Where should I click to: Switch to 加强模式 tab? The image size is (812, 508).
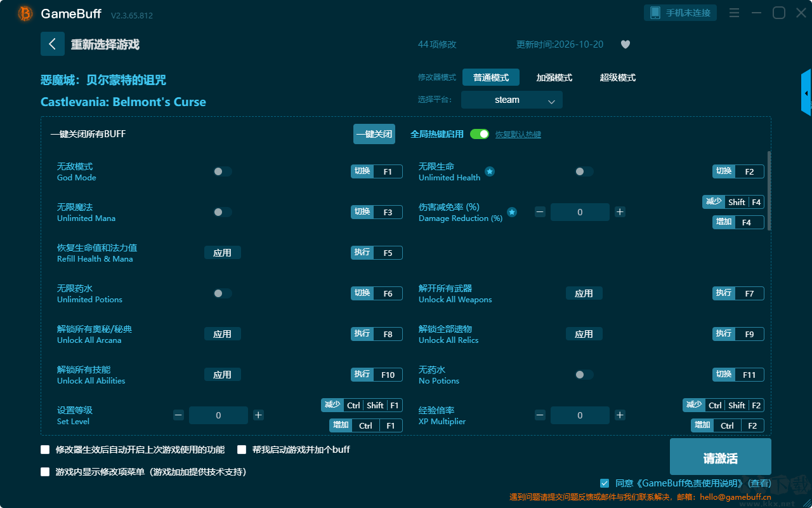tap(554, 77)
